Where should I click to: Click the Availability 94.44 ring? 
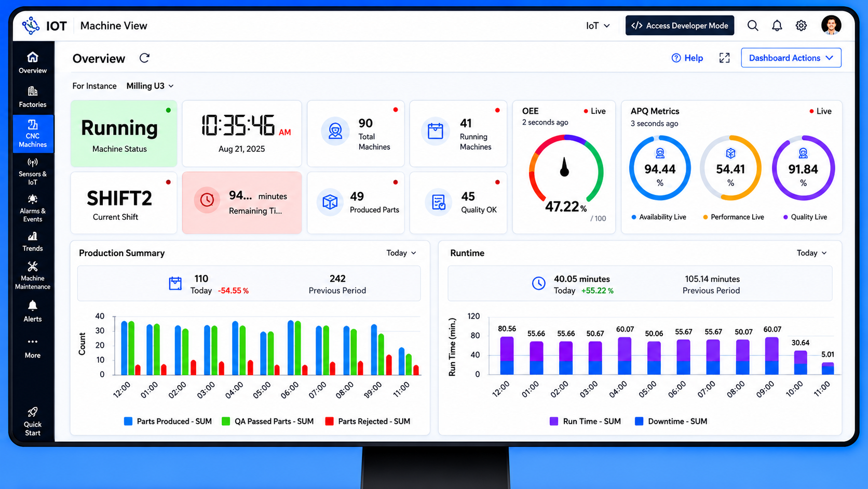[660, 168]
